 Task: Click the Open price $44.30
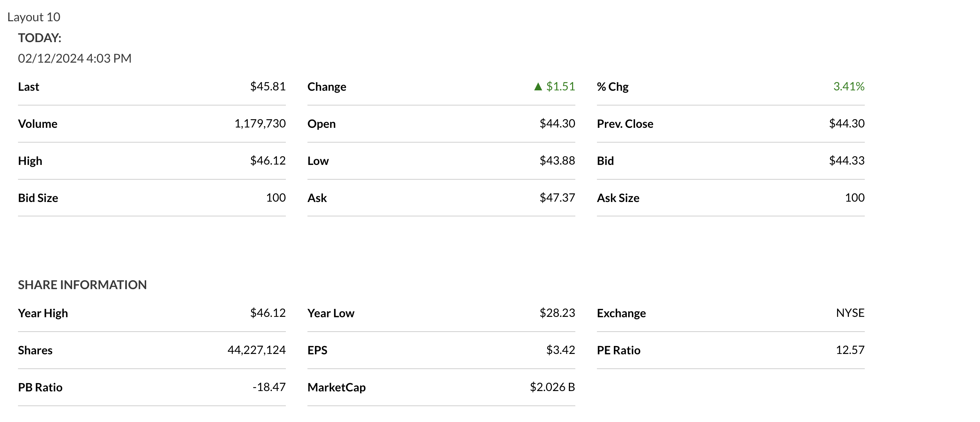(x=557, y=123)
